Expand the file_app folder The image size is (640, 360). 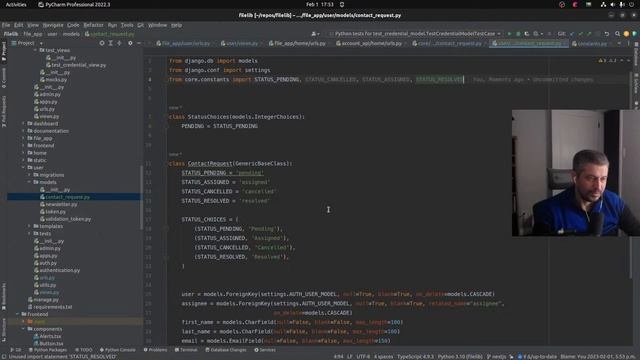23,138
